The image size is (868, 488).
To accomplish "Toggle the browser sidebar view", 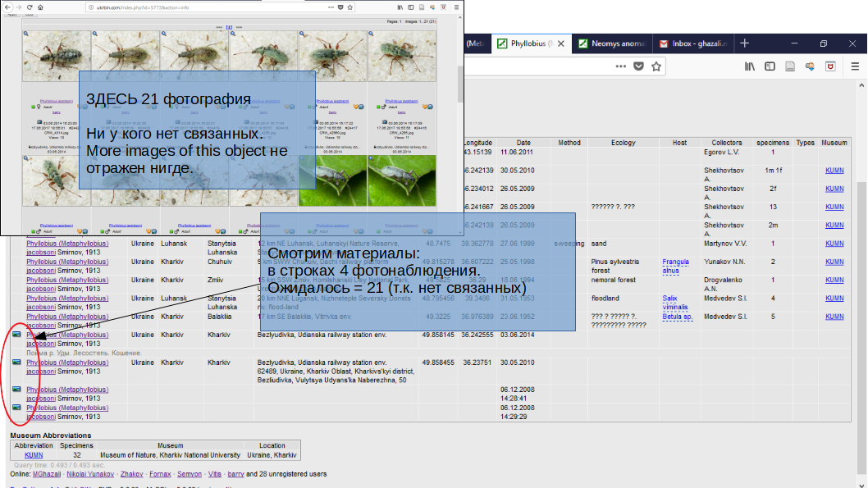I will pos(770,67).
